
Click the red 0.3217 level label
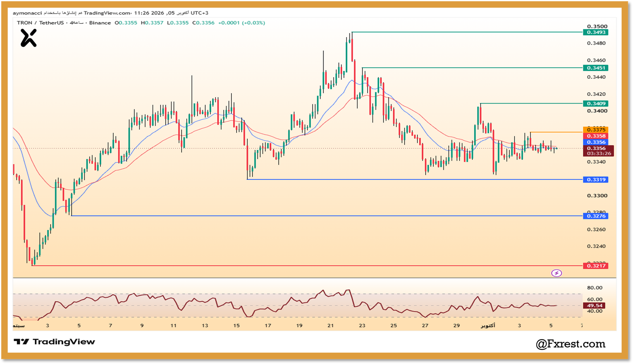(596, 266)
